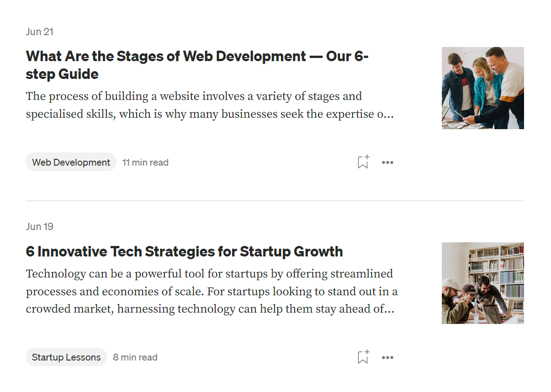The width and height of the screenshot is (551, 392).
Task: Open the Startup Lessons tag page
Action: tap(66, 357)
